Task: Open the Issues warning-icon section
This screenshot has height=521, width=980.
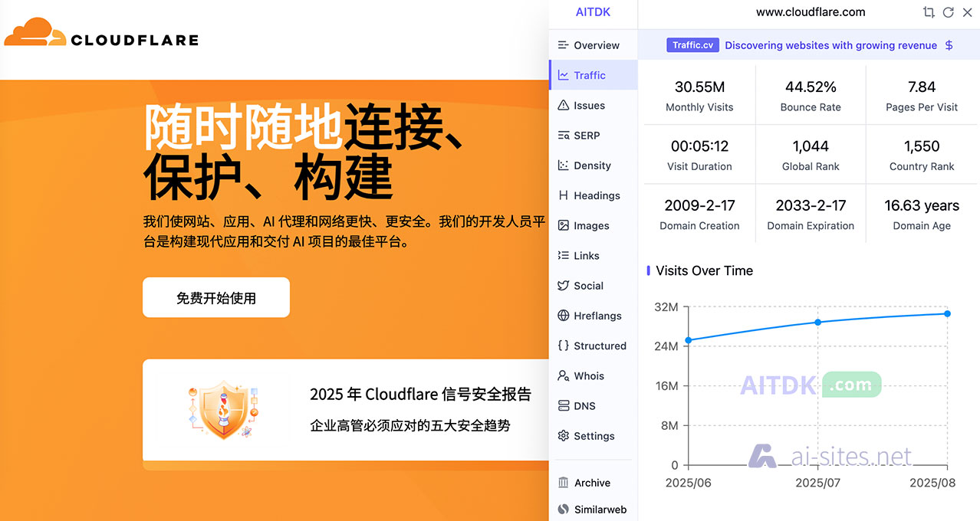Action: point(589,106)
